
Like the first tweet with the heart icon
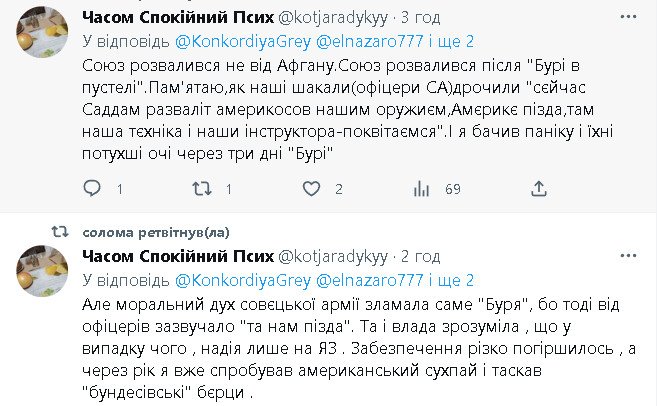310,188
